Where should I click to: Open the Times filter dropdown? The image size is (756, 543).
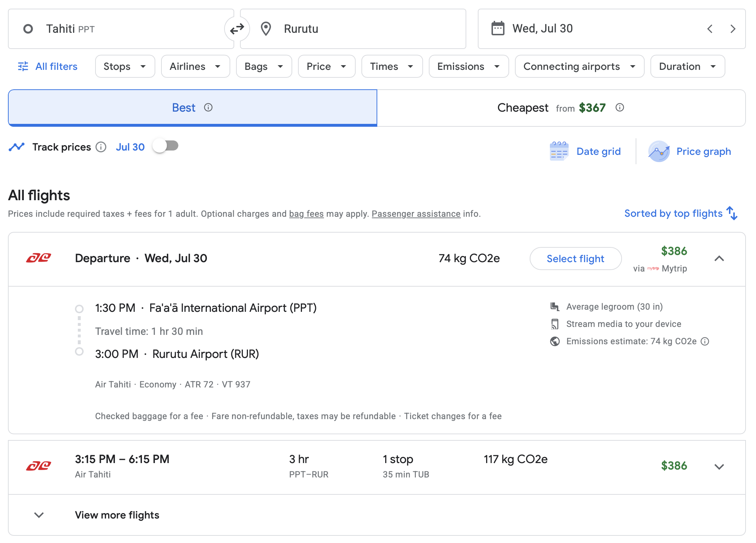pos(392,66)
